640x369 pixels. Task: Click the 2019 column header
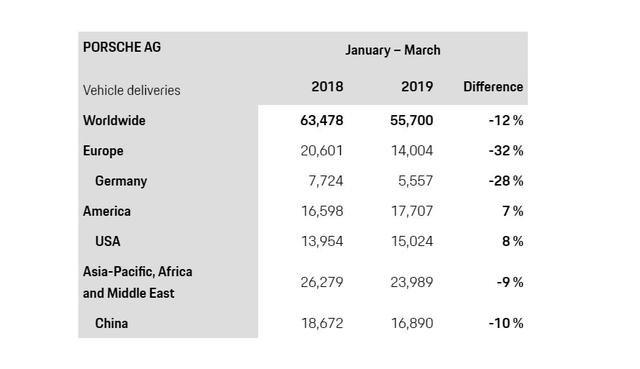click(x=417, y=87)
